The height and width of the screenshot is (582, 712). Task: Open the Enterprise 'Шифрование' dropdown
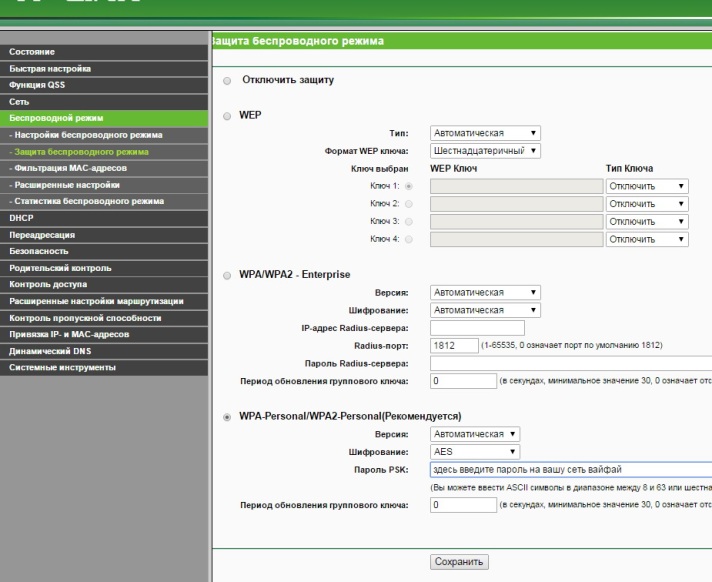click(485, 310)
